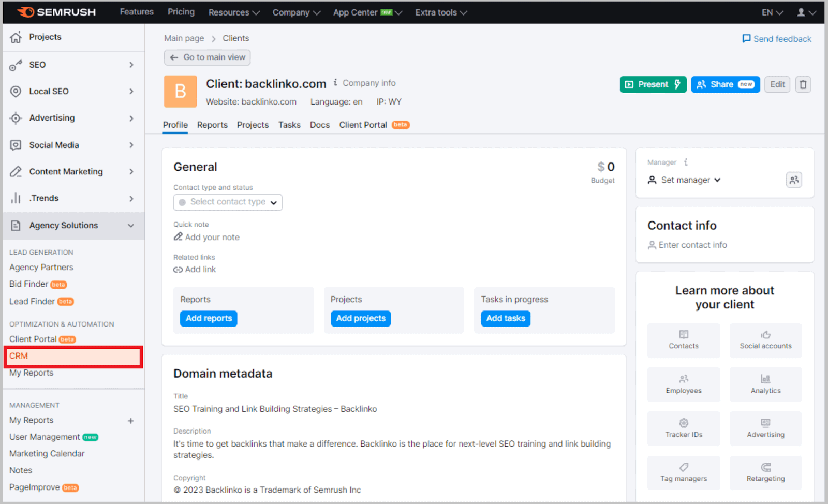Switch to the Tasks tab
The height and width of the screenshot is (504, 828).
point(289,125)
